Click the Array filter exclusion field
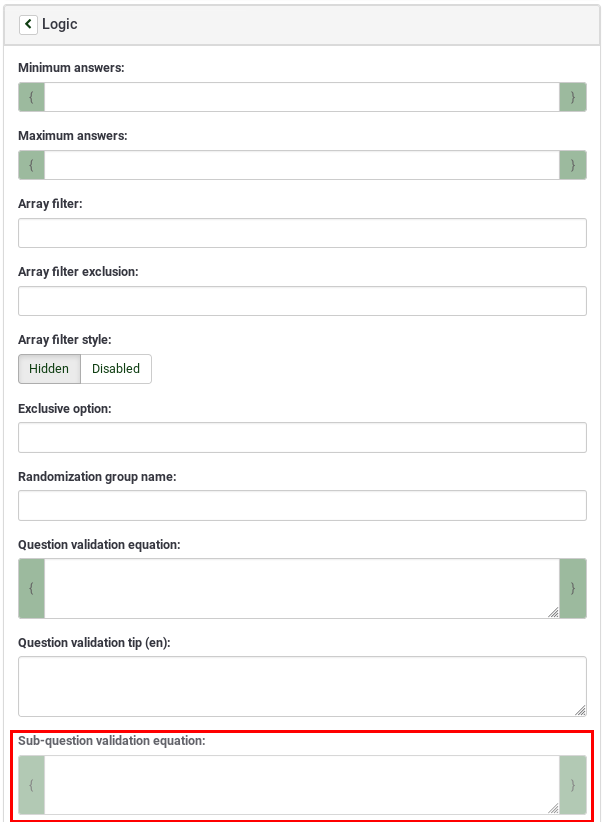The height and width of the screenshot is (822, 605). point(302,301)
